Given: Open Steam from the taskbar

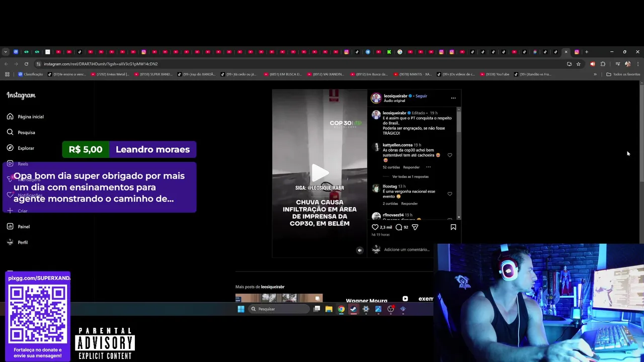Looking at the screenshot, I should click(x=354, y=309).
